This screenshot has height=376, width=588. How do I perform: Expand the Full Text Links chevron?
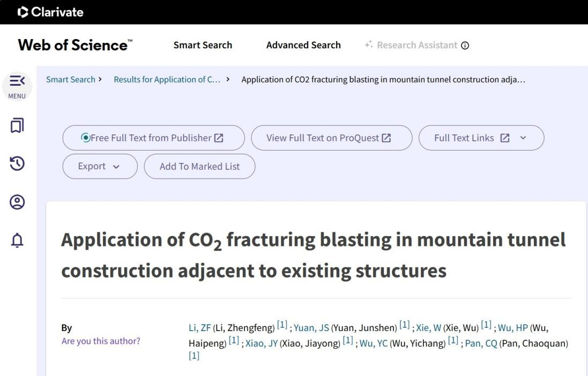pyautogui.click(x=523, y=138)
